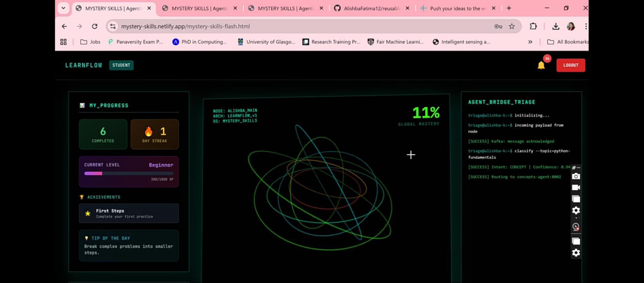The image size is (644, 283).
Task: Click the password manager key icon
Action: point(498,26)
